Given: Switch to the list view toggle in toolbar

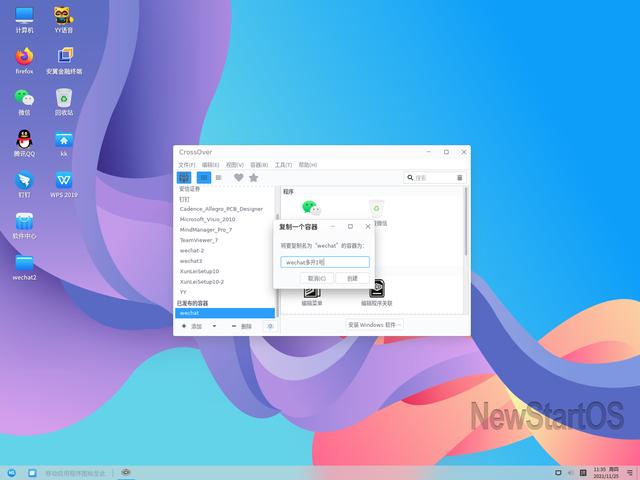Looking at the screenshot, I should click(218, 177).
